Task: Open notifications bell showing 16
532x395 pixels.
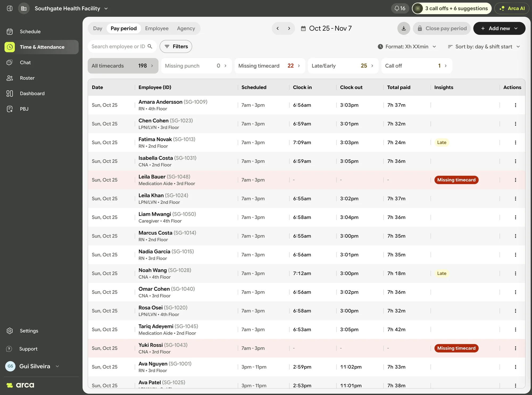Action: tap(400, 9)
